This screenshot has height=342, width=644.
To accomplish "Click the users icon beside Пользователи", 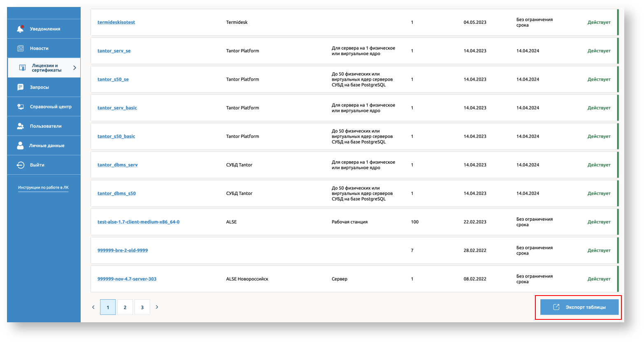I will pyautogui.click(x=20, y=126).
